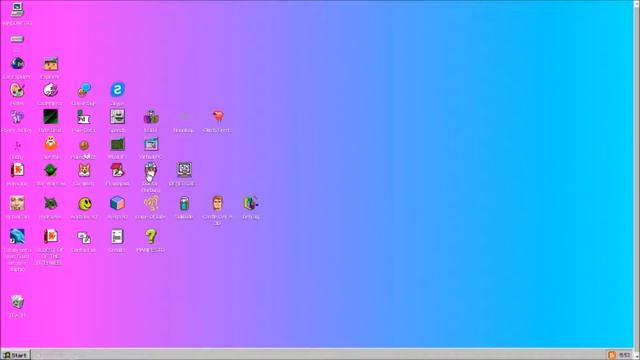Open the purple Game Boy LSDJ icon
Image resolution: width=640 pixels, height=360 pixels.
tap(151, 117)
